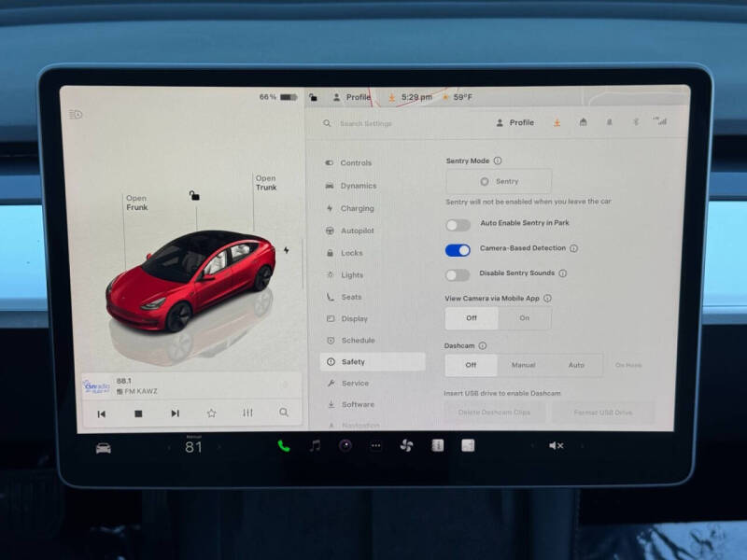Tap the Search Settings field
747x560 pixels.
pyautogui.click(x=373, y=122)
